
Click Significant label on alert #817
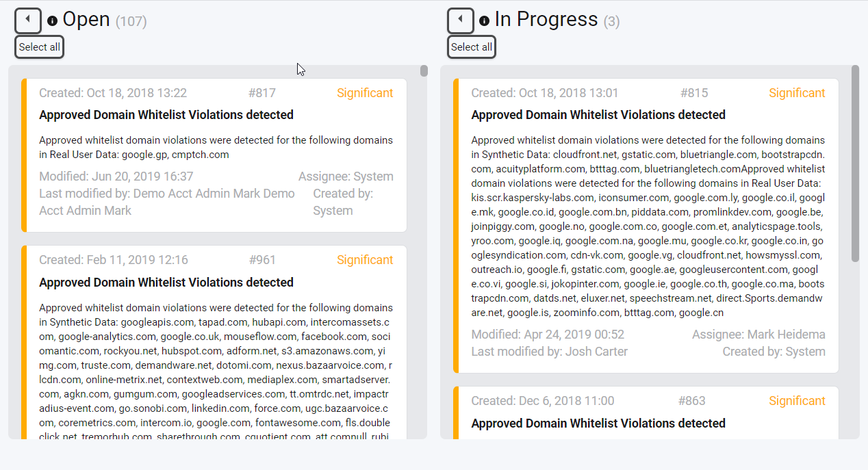pyautogui.click(x=365, y=93)
